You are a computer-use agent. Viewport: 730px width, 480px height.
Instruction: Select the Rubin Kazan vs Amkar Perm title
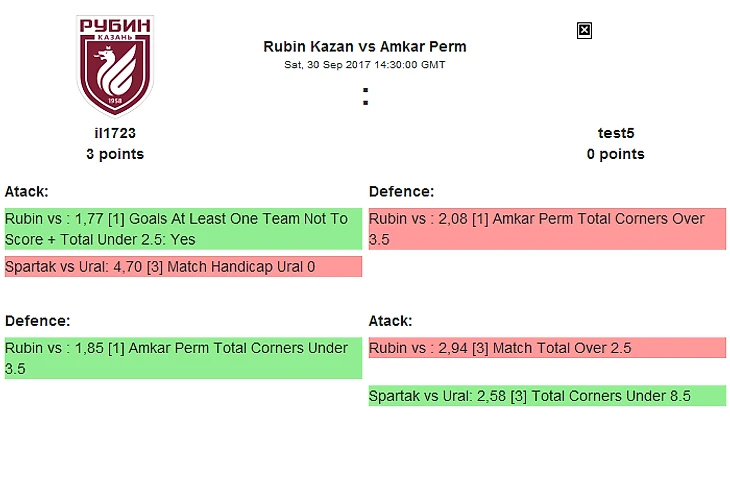[x=365, y=47]
